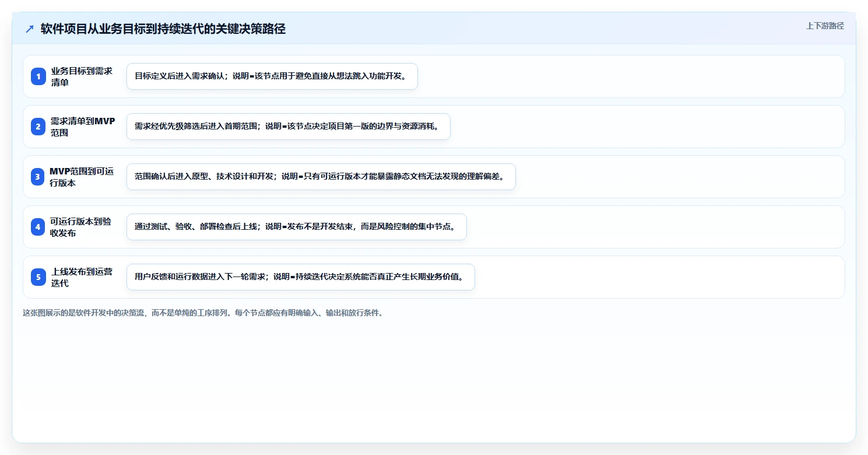The image size is (868, 455).
Task: Select the 上线发布到运营迭代 step label
Action: pos(82,277)
